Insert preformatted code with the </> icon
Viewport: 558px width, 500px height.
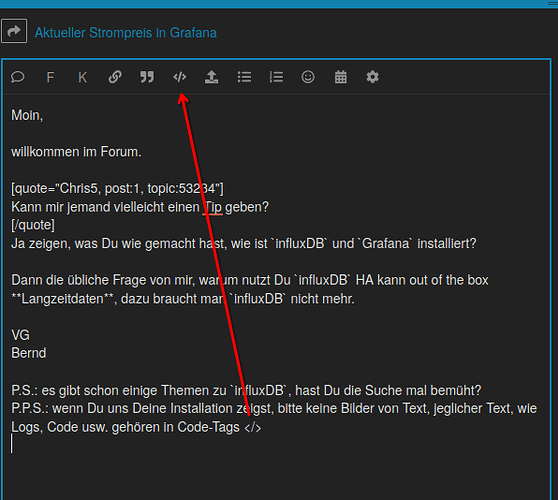[179, 77]
